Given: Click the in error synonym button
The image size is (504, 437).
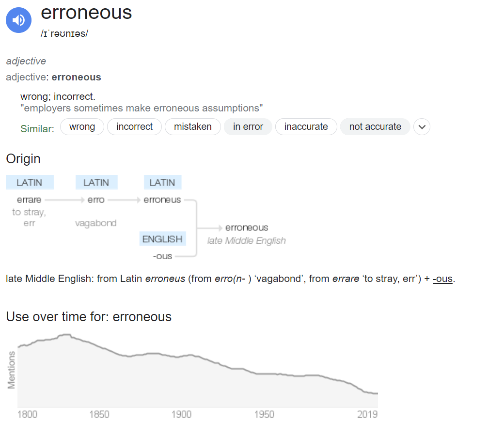Looking at the screenshot, I should 248,126.
